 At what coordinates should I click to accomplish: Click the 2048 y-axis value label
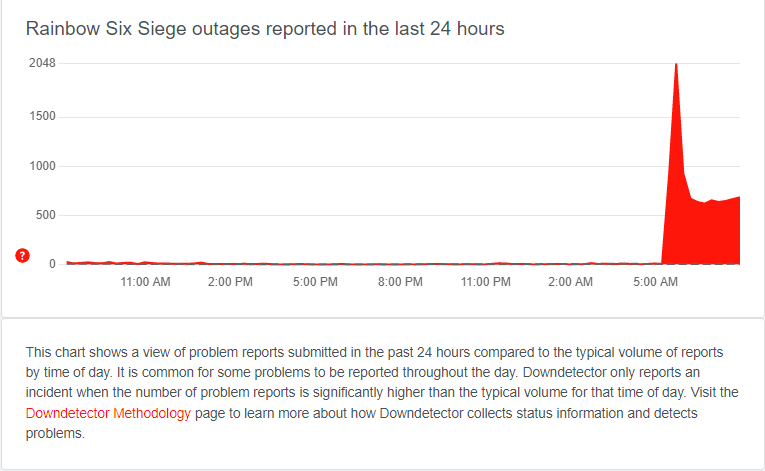tap(42, 63)
